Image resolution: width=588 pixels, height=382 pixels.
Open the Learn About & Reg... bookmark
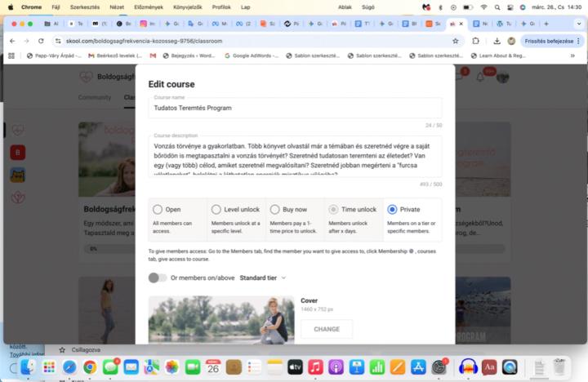pos(498,56)
